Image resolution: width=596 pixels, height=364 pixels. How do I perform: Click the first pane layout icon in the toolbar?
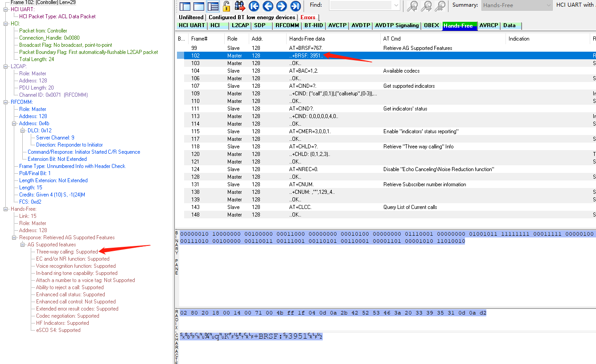[185, 6]
